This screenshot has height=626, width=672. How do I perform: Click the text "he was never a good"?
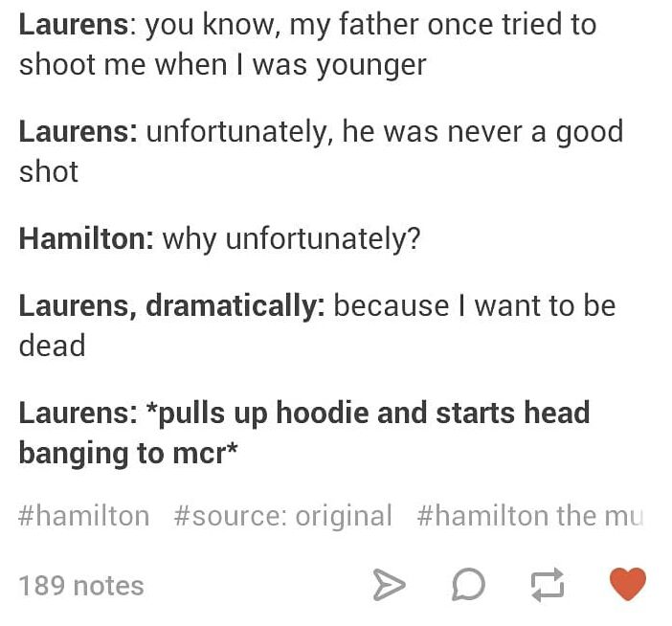tap(482, 131)
